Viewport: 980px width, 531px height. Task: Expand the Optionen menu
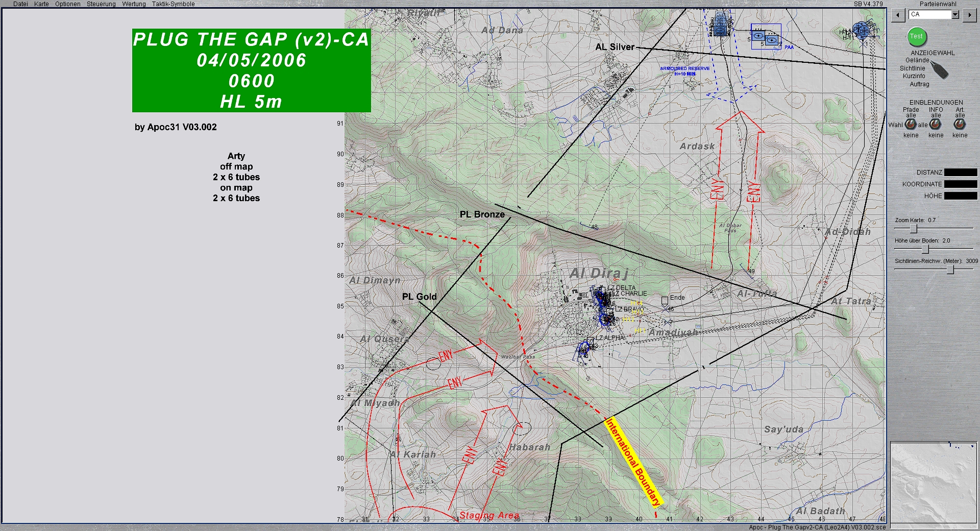pyautogui.click(x=67, y=4)
